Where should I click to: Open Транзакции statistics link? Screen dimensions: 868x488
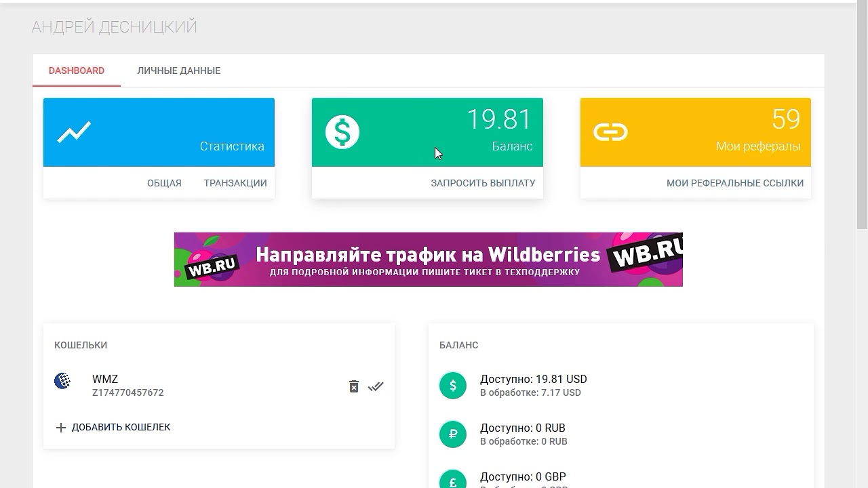(x=235, y=183)
